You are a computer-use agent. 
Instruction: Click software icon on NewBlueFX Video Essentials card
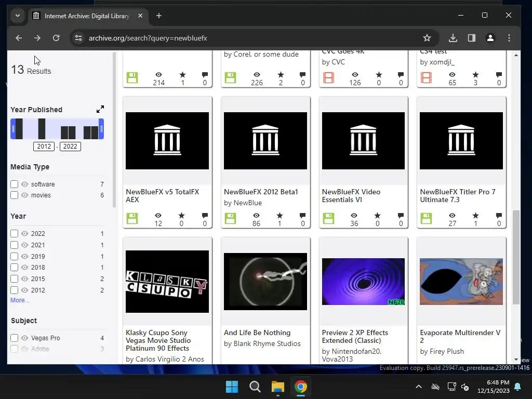pos(328,219)
